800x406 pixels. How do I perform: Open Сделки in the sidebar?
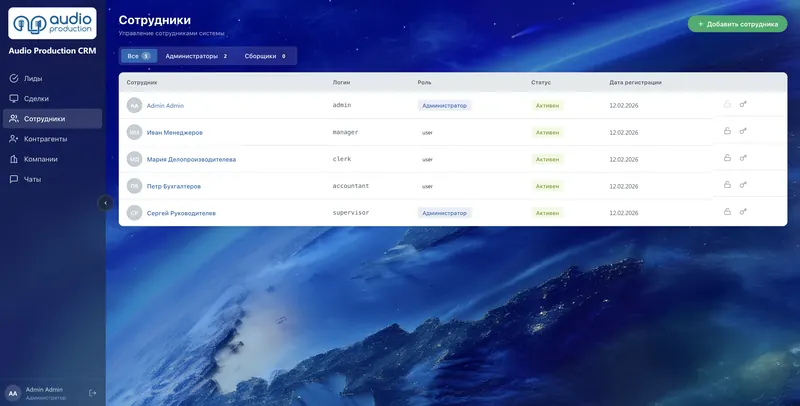[x=52, y=98]
